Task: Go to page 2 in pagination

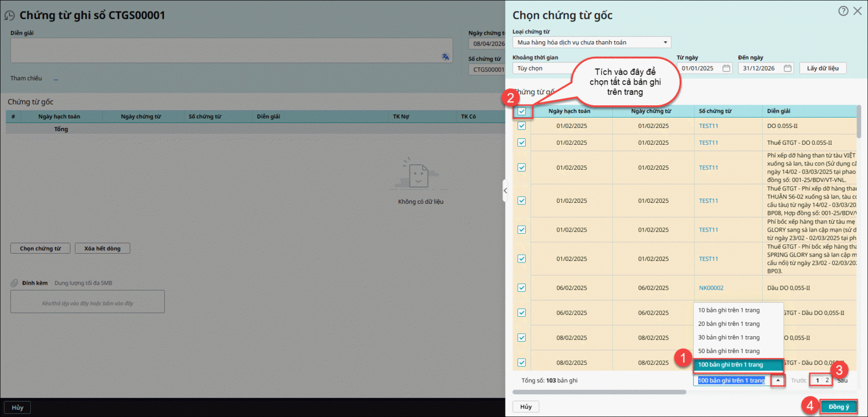Action: point(827,381)
